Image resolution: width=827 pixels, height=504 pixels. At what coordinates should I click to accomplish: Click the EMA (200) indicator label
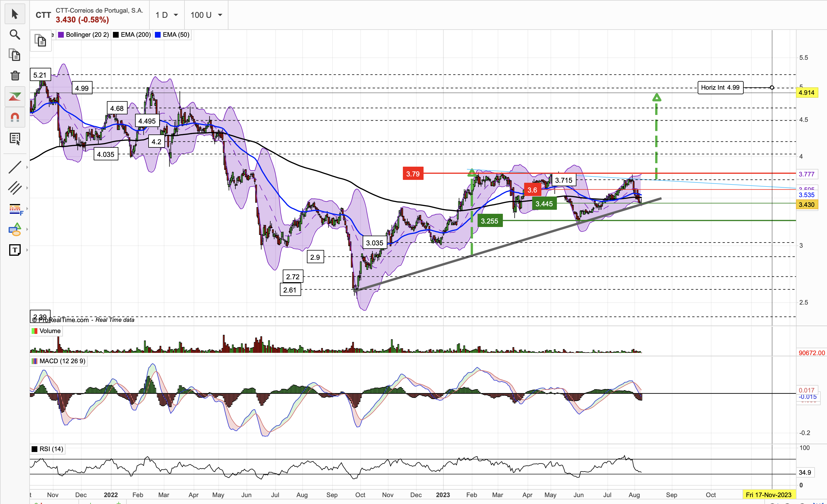pos(135,34)
